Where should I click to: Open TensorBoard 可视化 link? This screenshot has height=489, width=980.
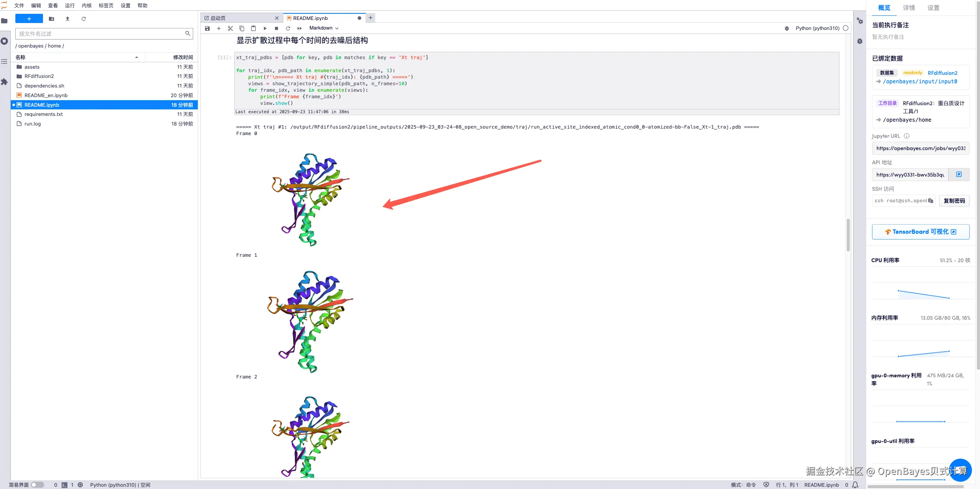point(920,232)
